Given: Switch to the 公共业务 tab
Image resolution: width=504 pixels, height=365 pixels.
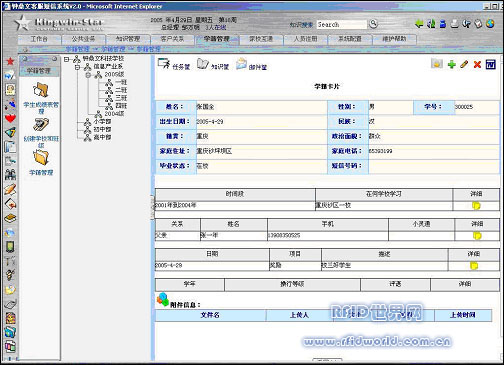Looking at the screenshot, I should (x=83, y=39).
